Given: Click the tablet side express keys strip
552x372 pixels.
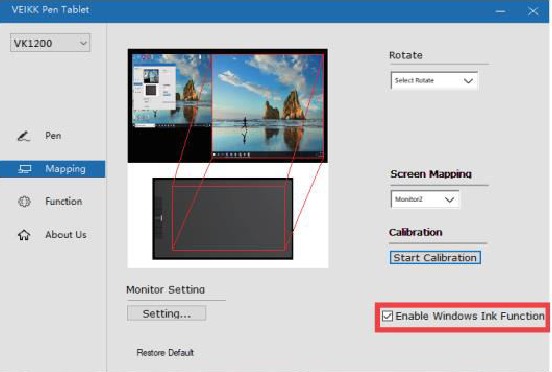Looking at the screenshot, I should (x=159, y=218).
